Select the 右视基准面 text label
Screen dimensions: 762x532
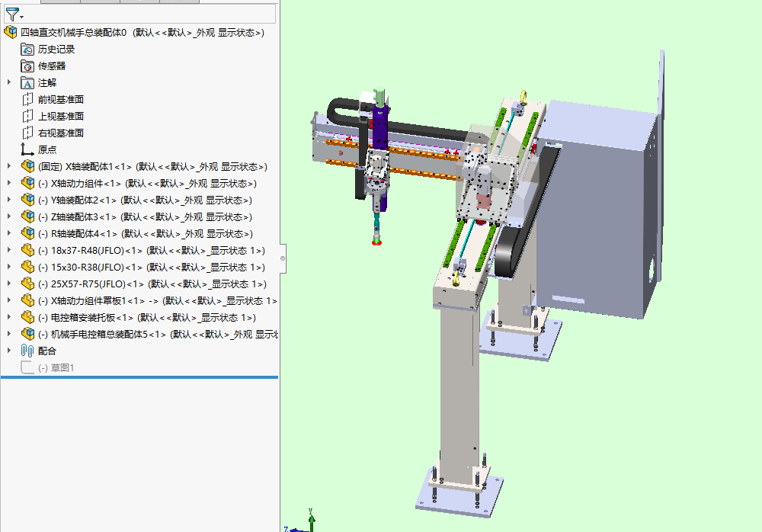(61, 133)
